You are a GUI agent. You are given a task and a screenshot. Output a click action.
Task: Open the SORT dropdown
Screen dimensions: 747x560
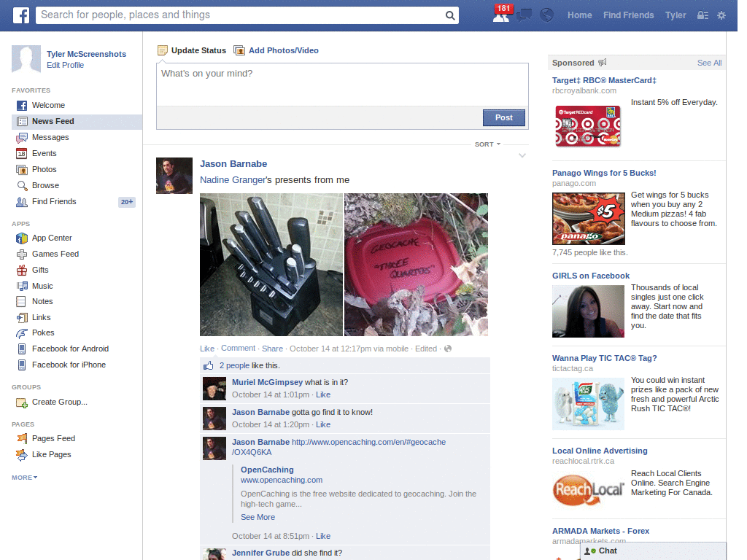coord(487,144)
